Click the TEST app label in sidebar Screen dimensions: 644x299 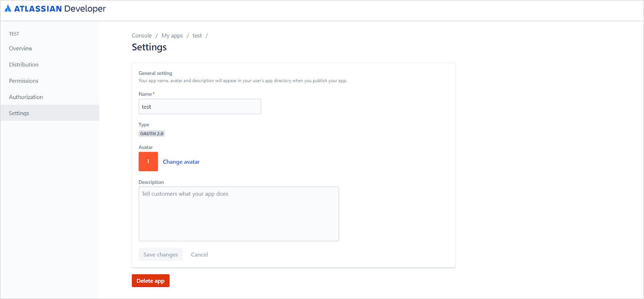pyautogui.click(x=14, y=34)
